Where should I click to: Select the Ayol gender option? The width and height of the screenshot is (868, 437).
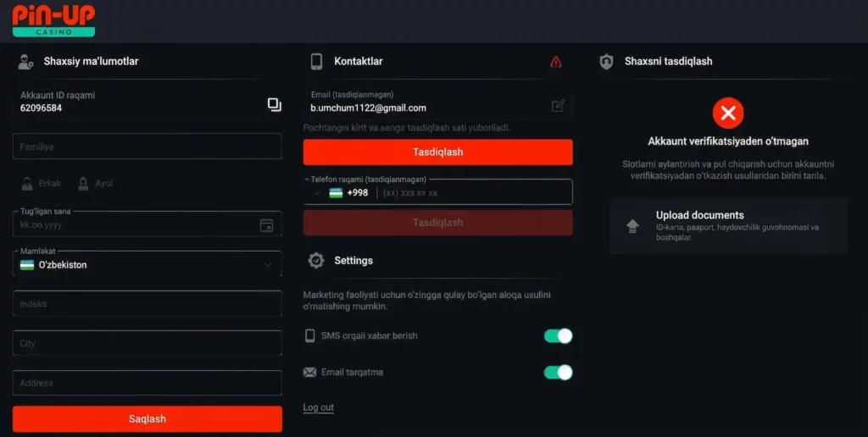tap(94, 183)
